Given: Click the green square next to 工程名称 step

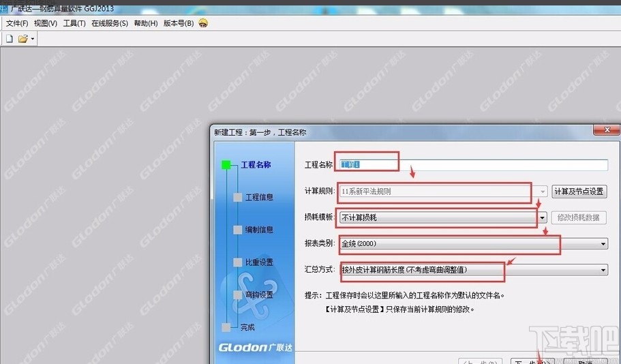Looking at the screenshot, I should pyautogui.click(x=226, y=165).
